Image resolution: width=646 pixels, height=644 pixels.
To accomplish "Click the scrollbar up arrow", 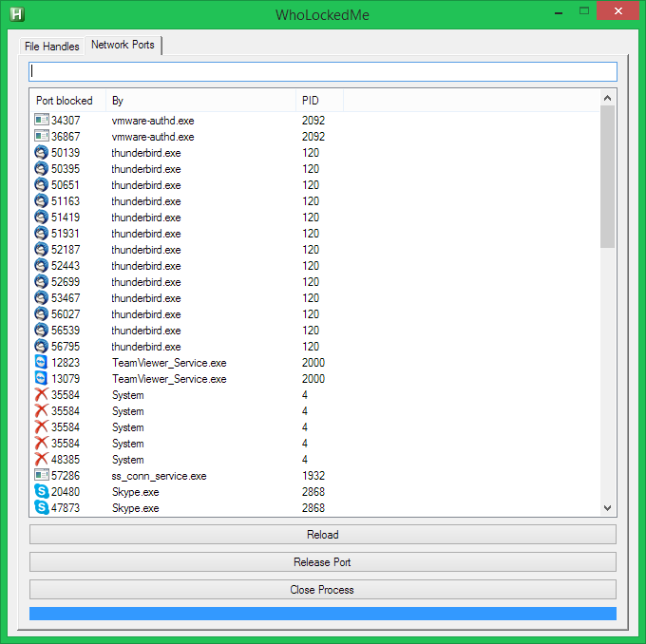I will pos(607,98).
